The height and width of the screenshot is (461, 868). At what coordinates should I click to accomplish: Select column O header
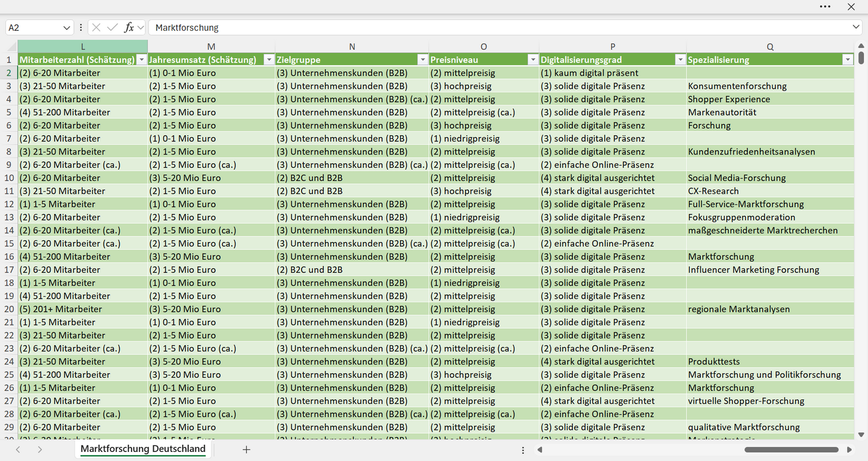pyautogui.click(x=484, y=46)
